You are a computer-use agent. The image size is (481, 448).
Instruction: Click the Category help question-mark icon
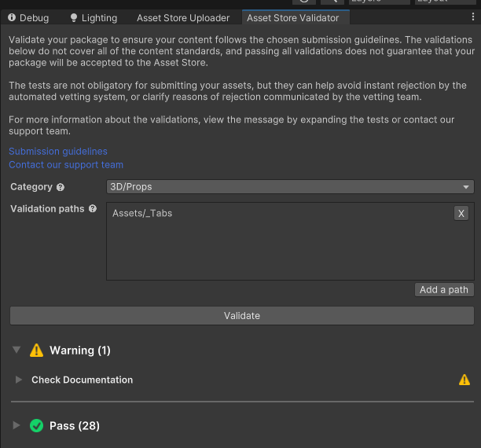tap(61, 188)
